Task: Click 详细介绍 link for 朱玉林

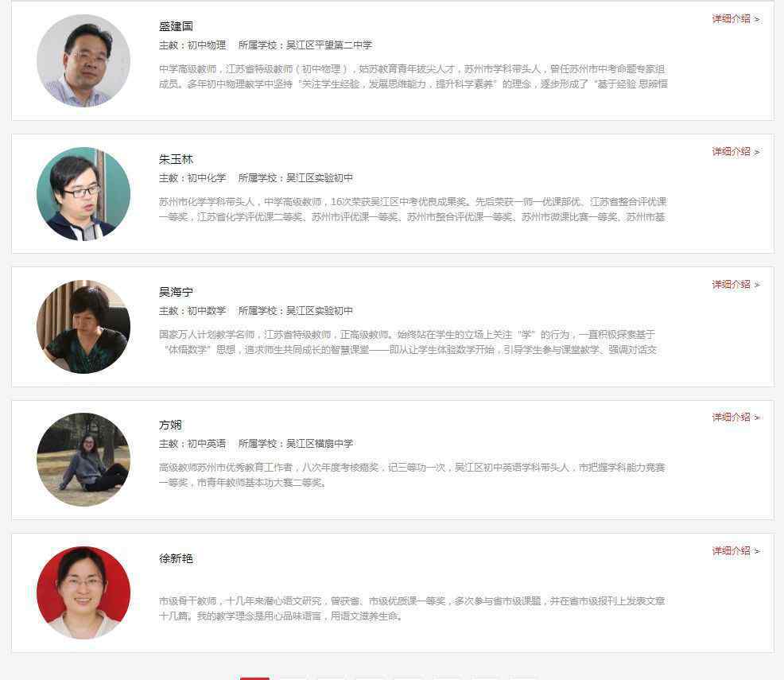Action: coord(736,151)
